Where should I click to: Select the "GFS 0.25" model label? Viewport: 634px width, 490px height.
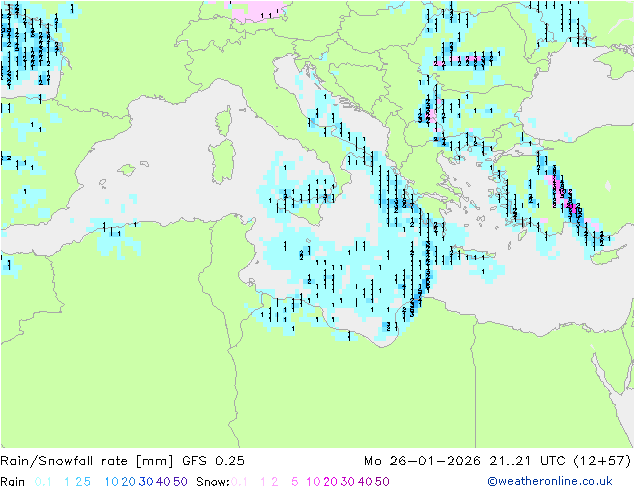213,461
